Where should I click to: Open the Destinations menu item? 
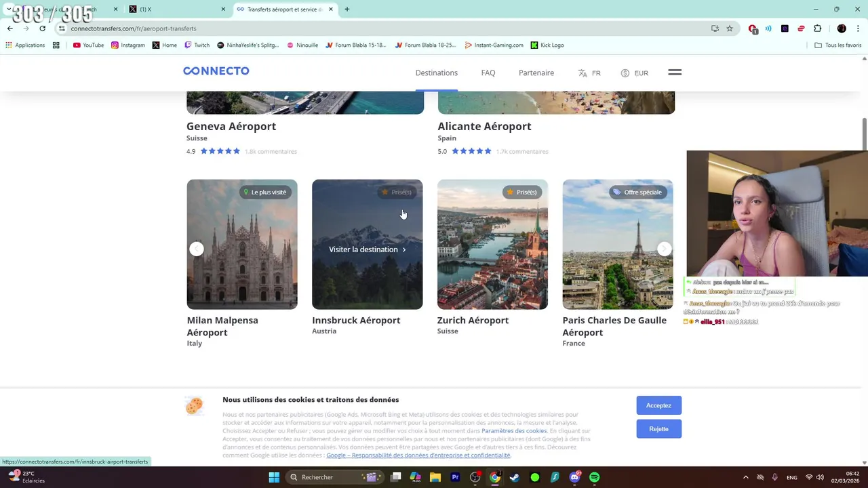coord(436,73)
